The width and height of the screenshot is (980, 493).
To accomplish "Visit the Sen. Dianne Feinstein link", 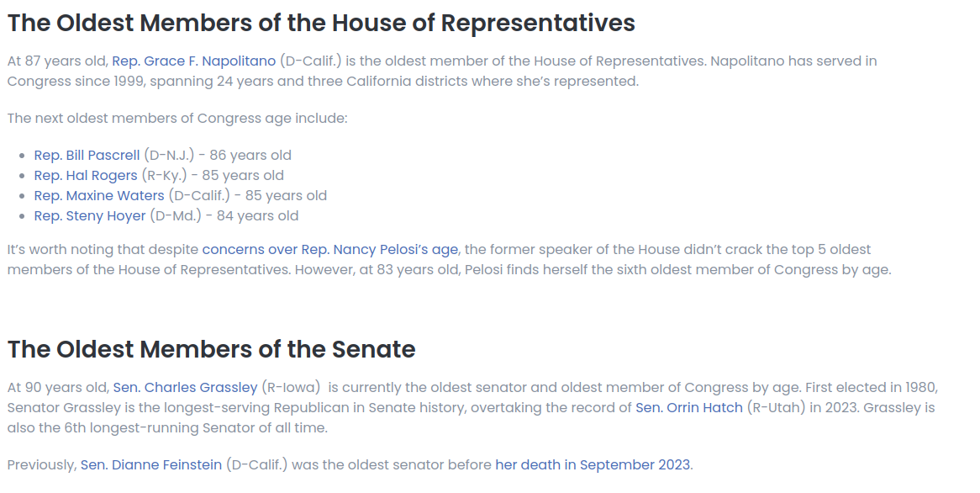I will [151, 465].
